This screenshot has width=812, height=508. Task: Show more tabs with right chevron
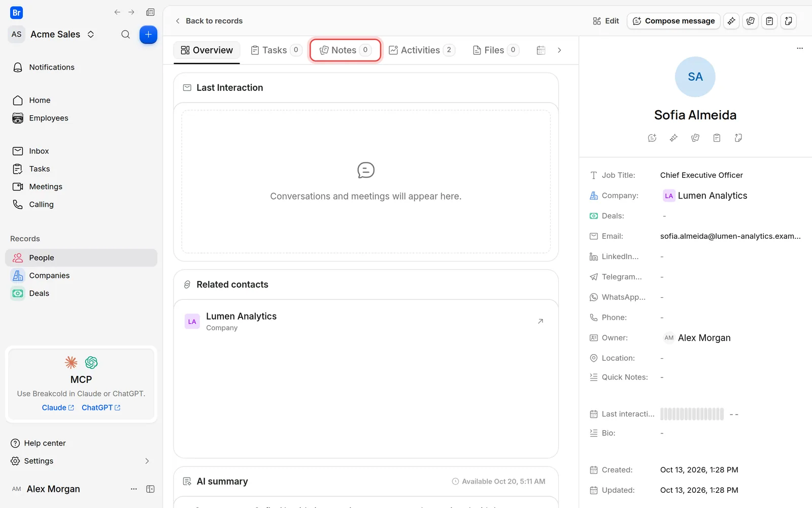(x=559, y=50)
